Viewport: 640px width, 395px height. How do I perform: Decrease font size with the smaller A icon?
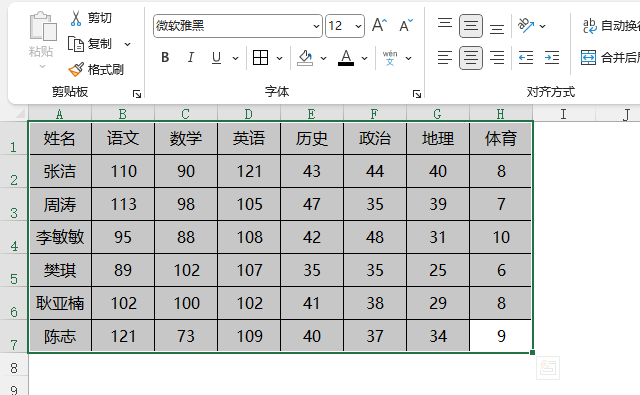click(x=406, y=26)
